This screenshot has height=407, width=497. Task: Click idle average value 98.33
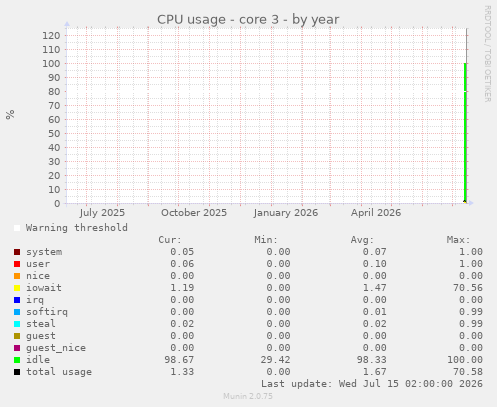coord(372,360)
